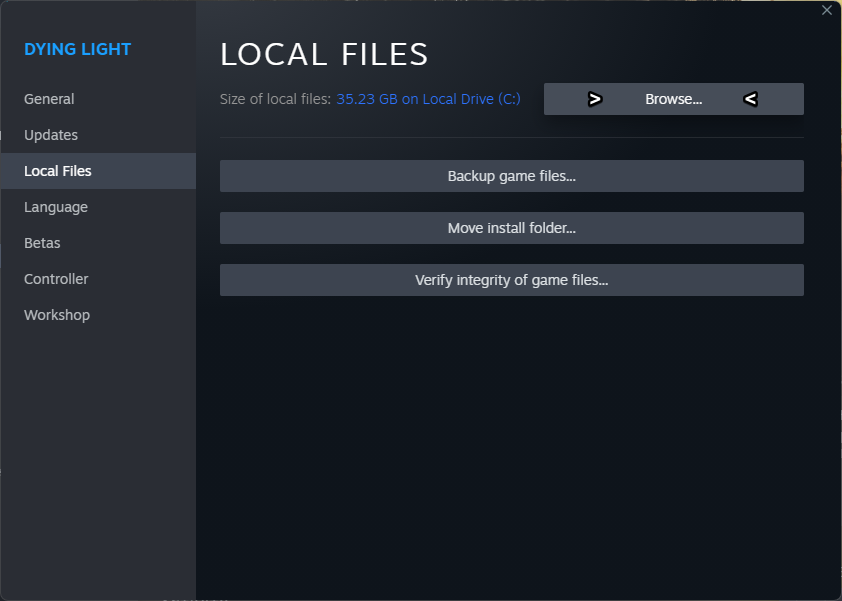Click the Browse... button
The width and height of the screenshot is (842, 601).
673,99
